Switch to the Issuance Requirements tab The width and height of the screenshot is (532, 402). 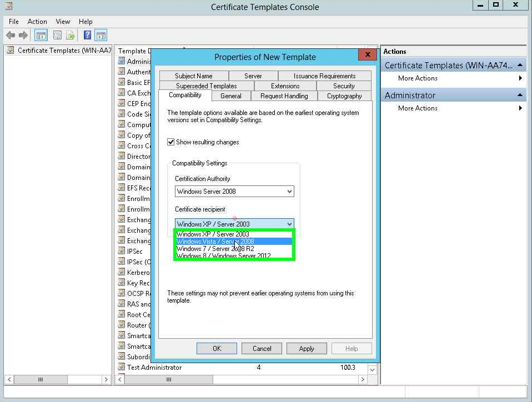325,76
